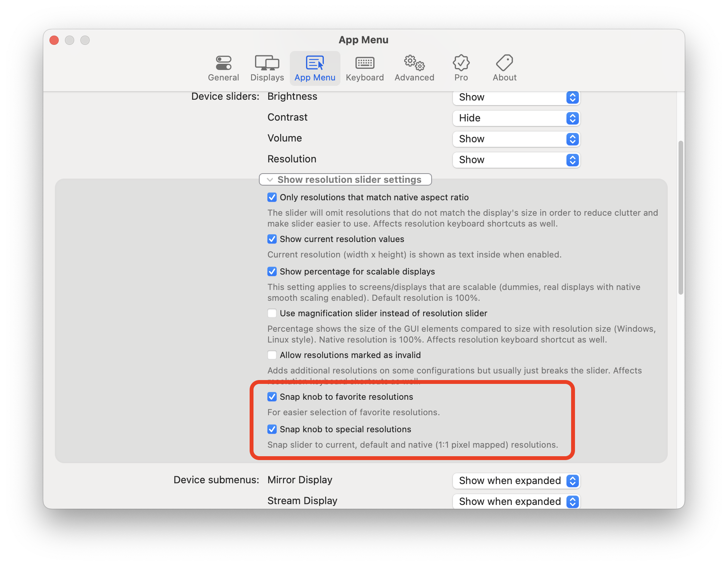Open the Mirror Display submenu dropdown
Screen dimensions: 728x566
pos(516,481)
